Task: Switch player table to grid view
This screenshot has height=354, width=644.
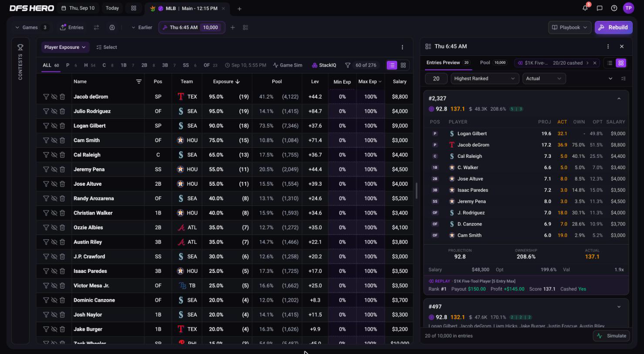Action: (403, 65)
